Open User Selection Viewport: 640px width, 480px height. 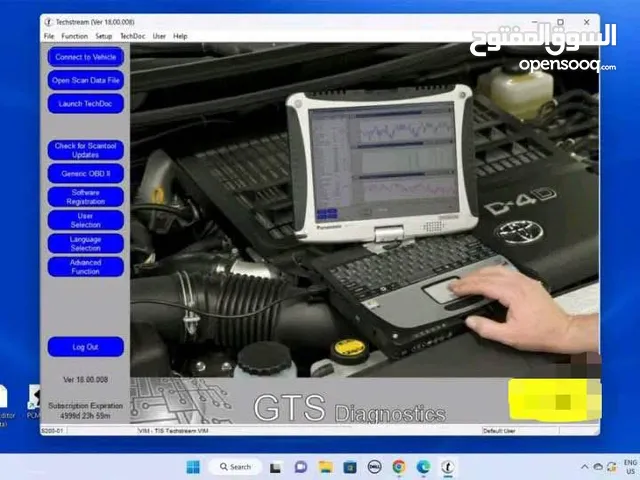coord(86,220)
